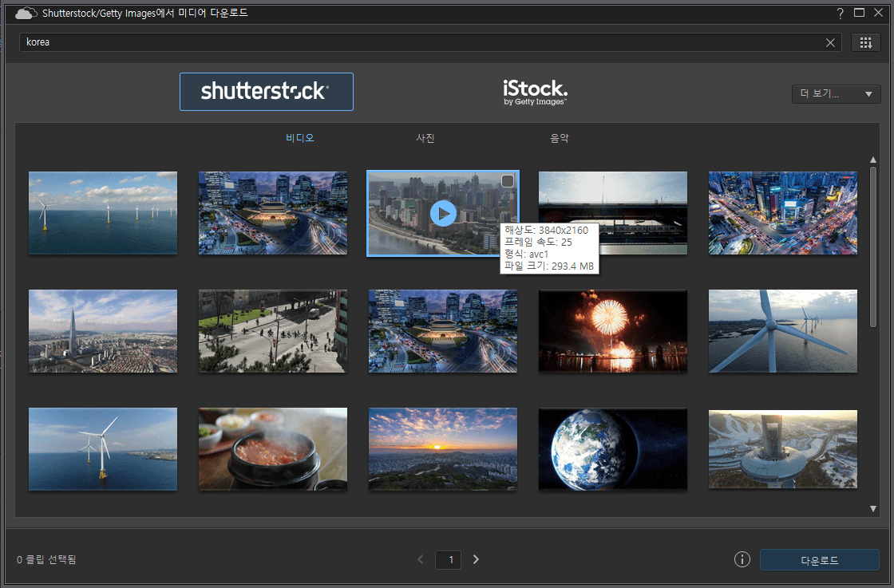Viewport: 894px width, 588px height.
Task: Click the 다운로드 button
Action: coord(819,560)
